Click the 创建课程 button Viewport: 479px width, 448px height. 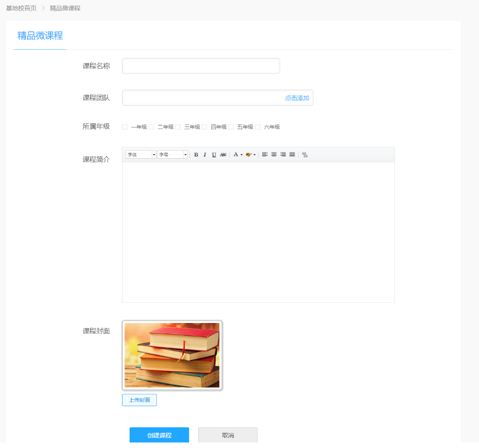click(x=159, y=435)
